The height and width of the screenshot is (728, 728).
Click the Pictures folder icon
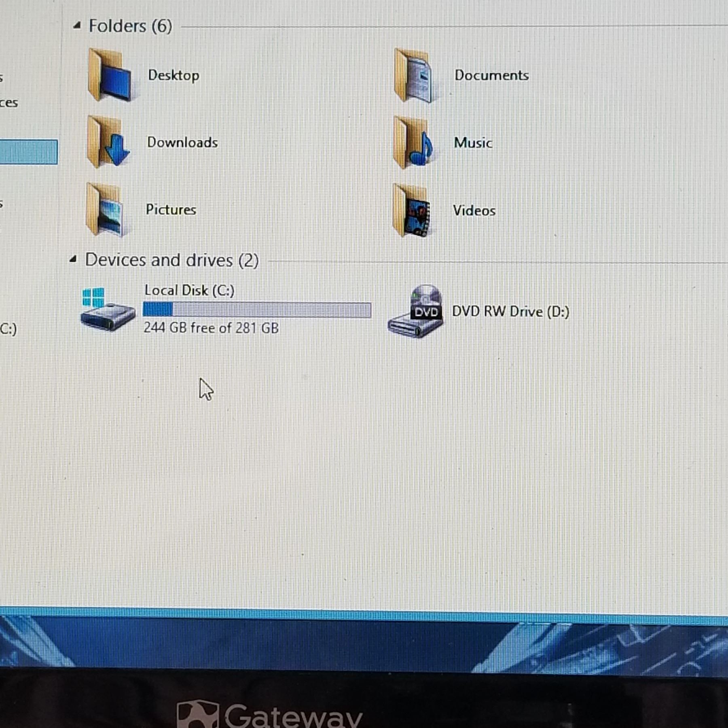click(106, 210)
